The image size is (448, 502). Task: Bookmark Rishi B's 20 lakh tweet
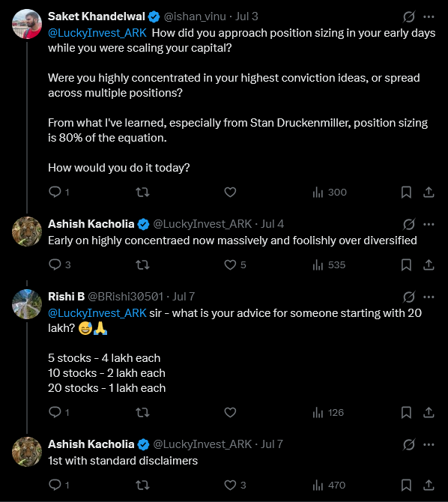point(406,412)
